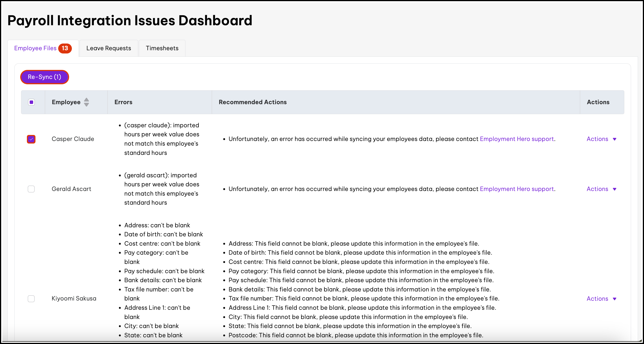Click dropdown arrow beside Kiyoomi Sakusa's Actions

click(615, 299)
